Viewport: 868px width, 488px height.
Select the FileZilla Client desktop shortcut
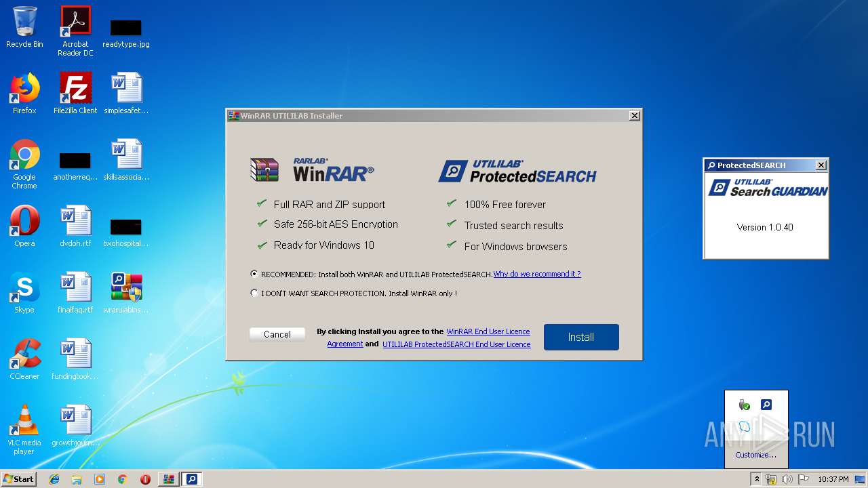click(75, 94)
